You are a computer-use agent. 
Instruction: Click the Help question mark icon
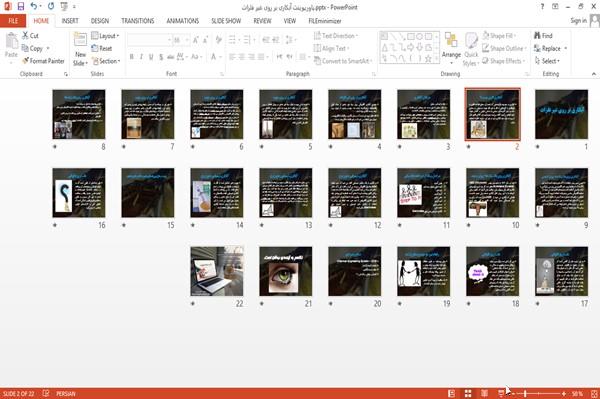(542, 7)
